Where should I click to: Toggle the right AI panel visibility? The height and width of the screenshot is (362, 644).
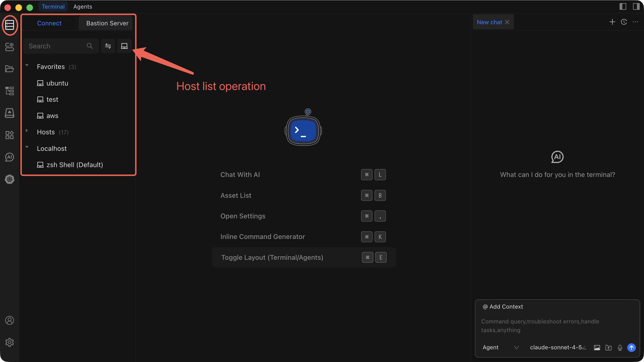tap(636, 6)
